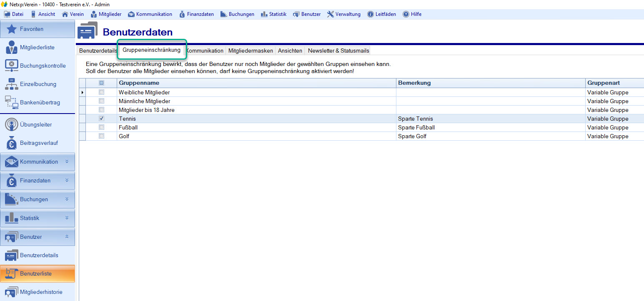
Task: Expand the Finanzdaten sidebar section
Action: click(x=67, y=180)
